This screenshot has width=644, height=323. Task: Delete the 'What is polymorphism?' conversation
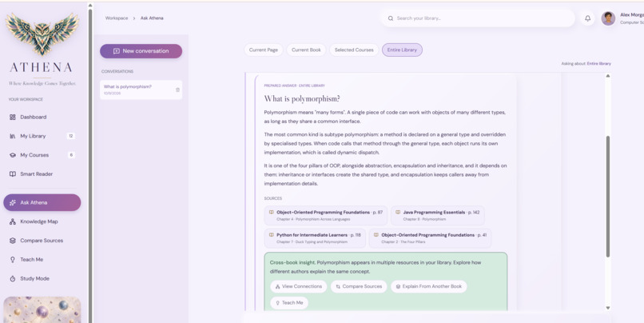[x=177, y=90]
